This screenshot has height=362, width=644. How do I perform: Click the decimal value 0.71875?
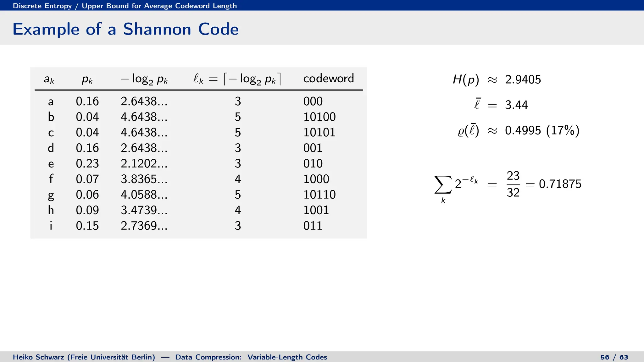560,184
